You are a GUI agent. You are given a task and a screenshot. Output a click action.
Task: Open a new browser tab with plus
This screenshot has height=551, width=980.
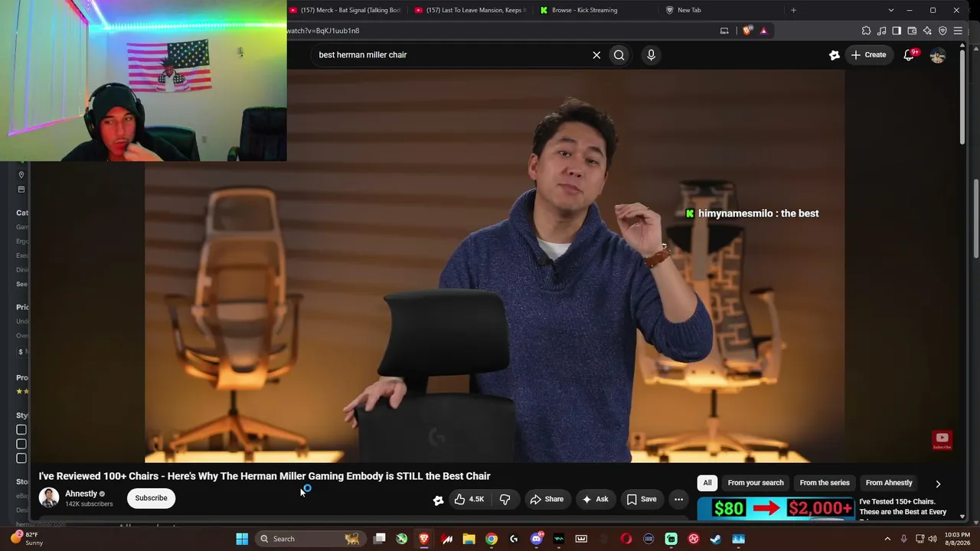(x=793, y=10)
